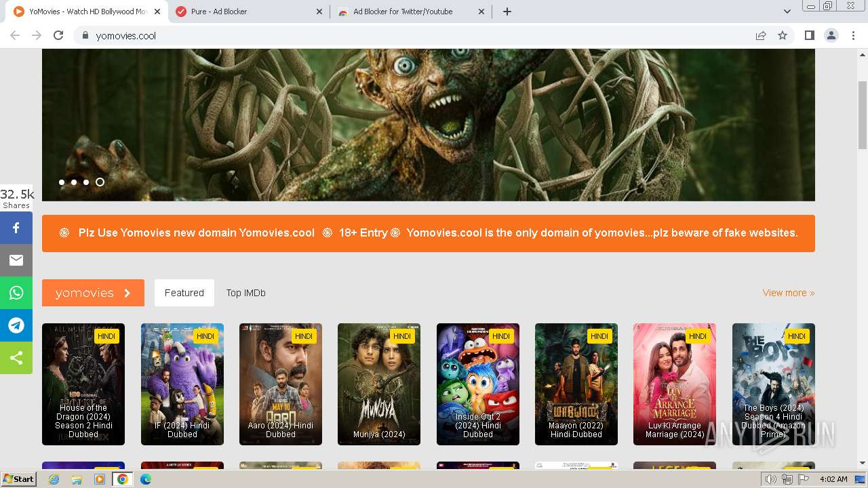Expand the tab search dropdown arrow
This screenshot has height=488, width=868.
pyautogui.click(x=787, y=12)
